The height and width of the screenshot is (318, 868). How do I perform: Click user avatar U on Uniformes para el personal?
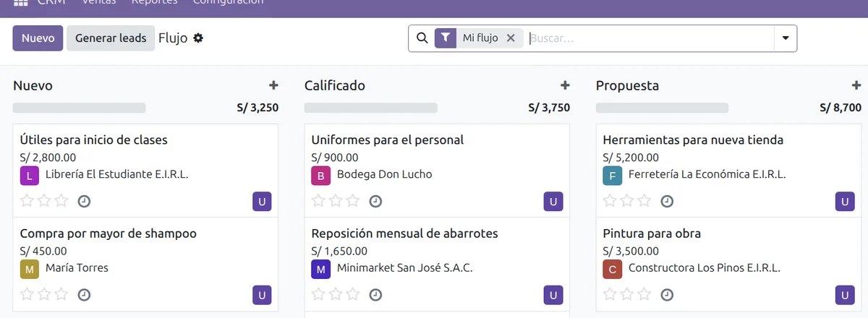[553, 202]
